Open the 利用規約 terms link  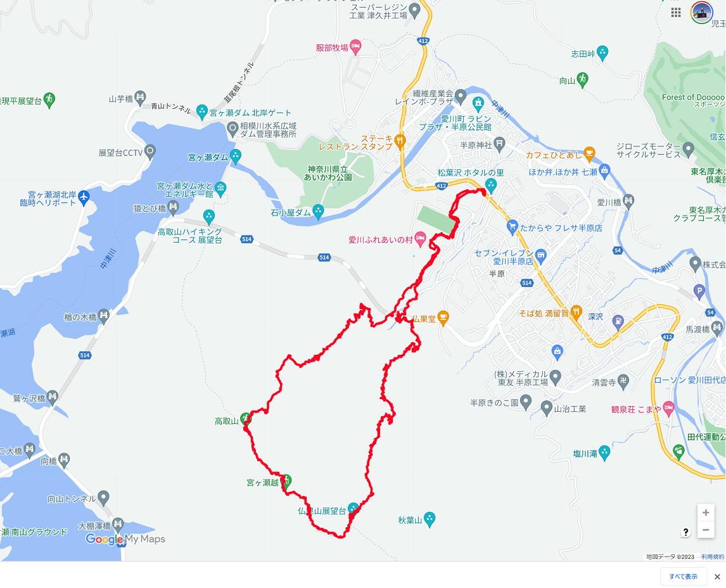pyautogui.click(x=712, y=556)
